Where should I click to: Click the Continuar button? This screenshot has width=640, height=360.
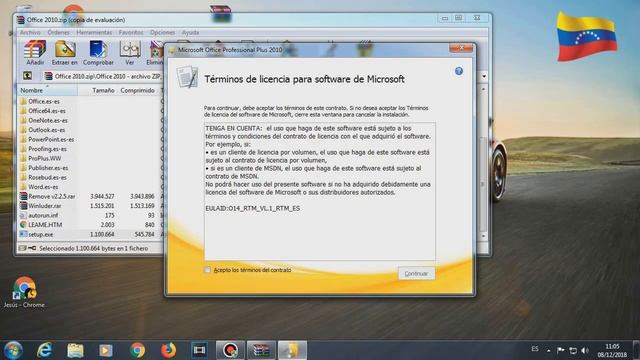[x=416, y=273]
